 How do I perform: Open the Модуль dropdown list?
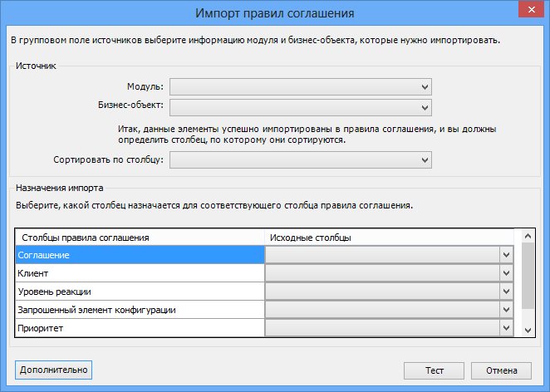301,86
